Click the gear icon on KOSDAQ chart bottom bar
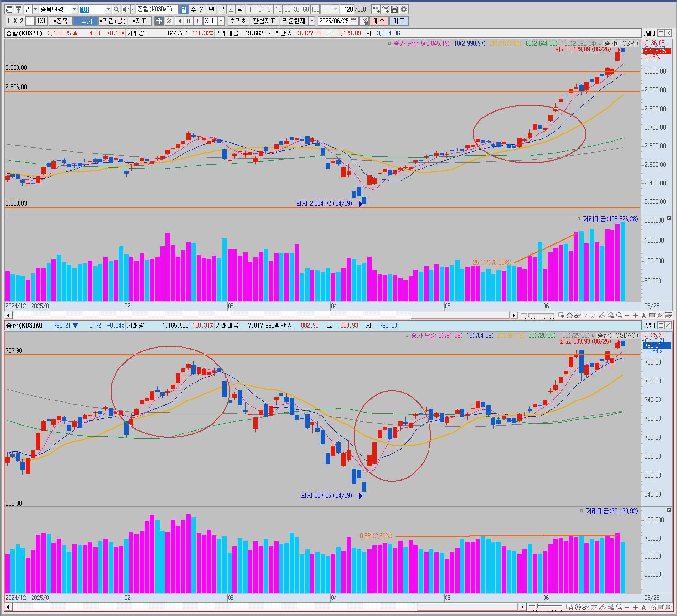 coord(578,607)
